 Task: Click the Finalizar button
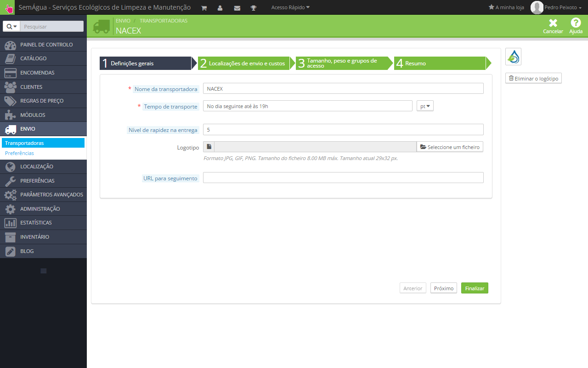[x=475, y=288]
